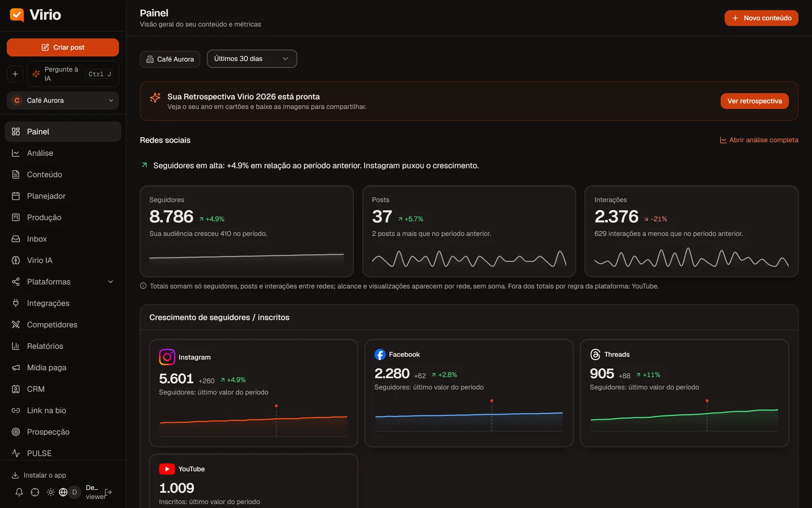The height and width of the screenshot is (508, 812).
Task: Click Ver retrospectiva button
Action: pos(755,101)
